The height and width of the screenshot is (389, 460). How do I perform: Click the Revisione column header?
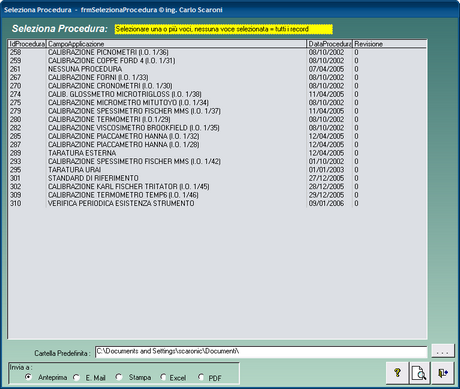389,44
